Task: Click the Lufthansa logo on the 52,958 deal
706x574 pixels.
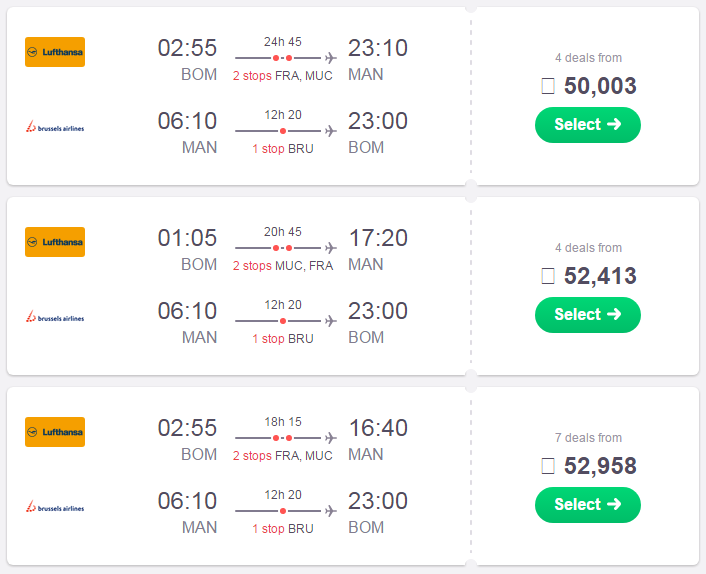Action: coord(55,432)
